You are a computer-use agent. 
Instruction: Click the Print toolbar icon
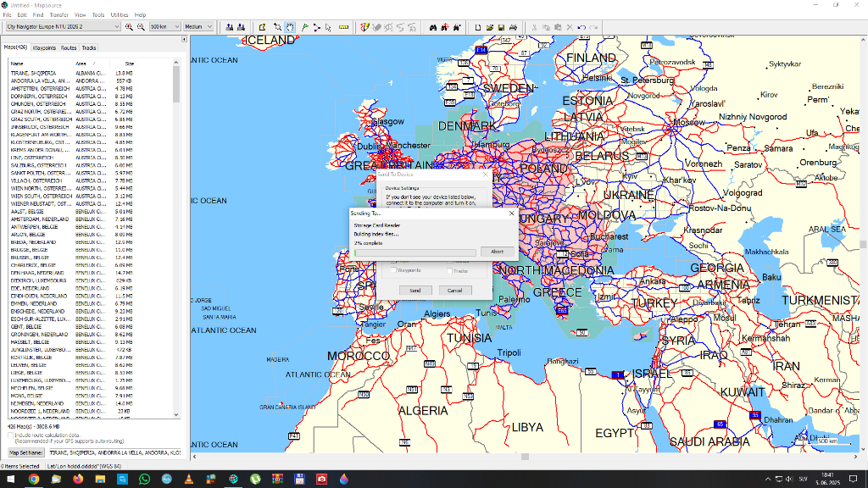[x=513, y=27]
